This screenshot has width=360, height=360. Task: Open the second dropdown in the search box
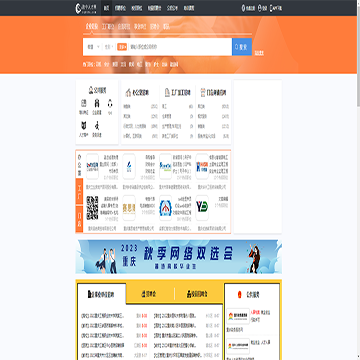click(x=109, y=47)
